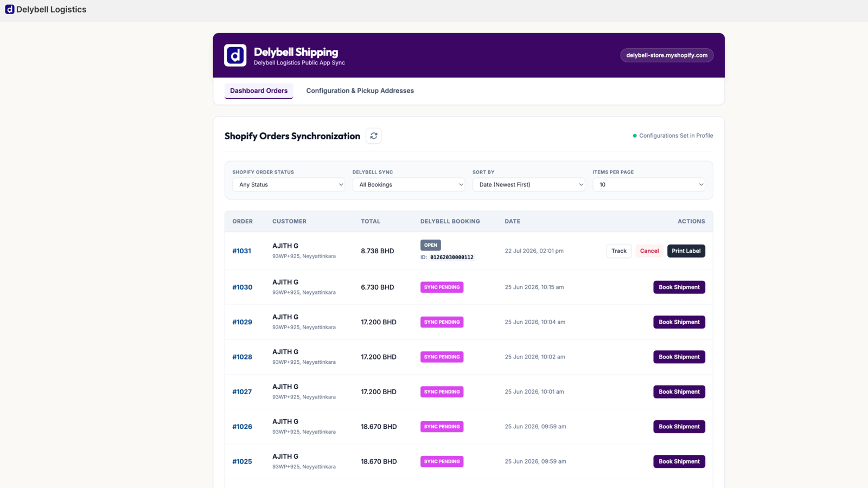The image size is (868, 488).
Task: Click the Delybell Shipping logo icon in banner
Action: (x=235, y=55)
